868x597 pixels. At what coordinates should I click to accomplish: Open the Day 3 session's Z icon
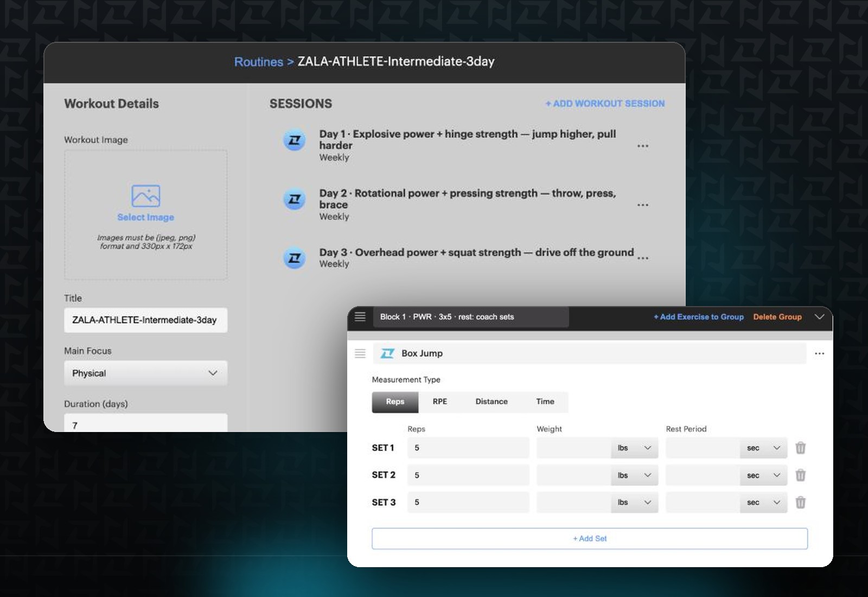coord(295,258)
